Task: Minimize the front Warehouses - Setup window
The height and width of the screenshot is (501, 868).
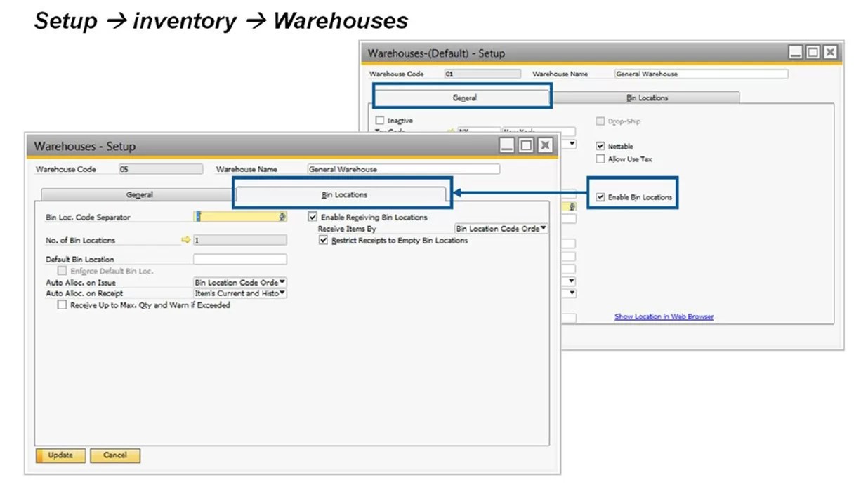Action: click(507, 146)
